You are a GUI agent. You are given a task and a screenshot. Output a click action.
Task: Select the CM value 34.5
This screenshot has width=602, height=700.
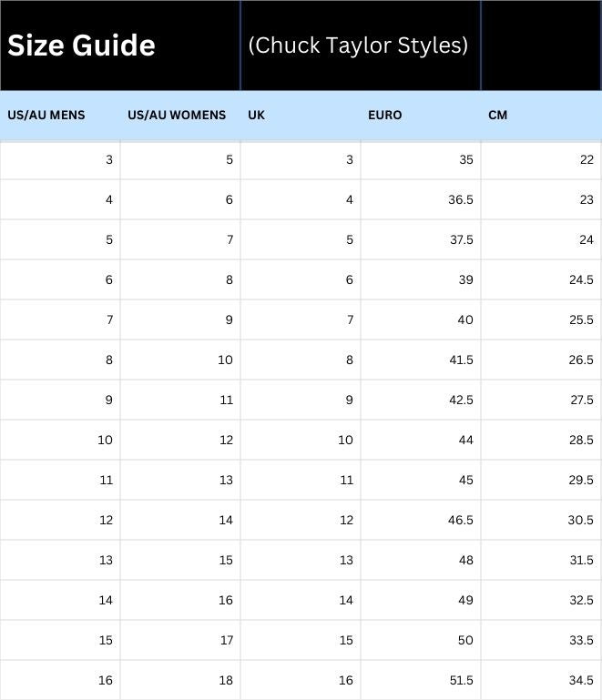(x=581, y=680)
